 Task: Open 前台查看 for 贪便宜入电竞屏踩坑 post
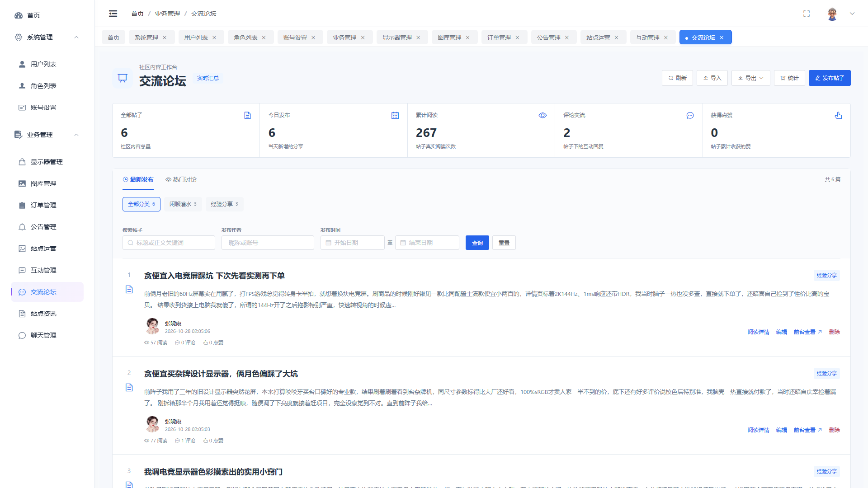point(807,332)
